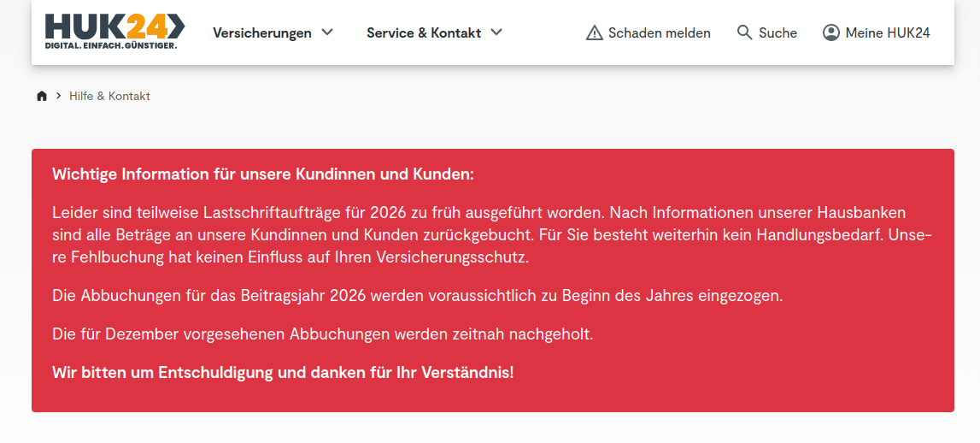Viewport: 980px width, 443px height.
Task: Open the Suche text link
Action: (x=778, y=32)
